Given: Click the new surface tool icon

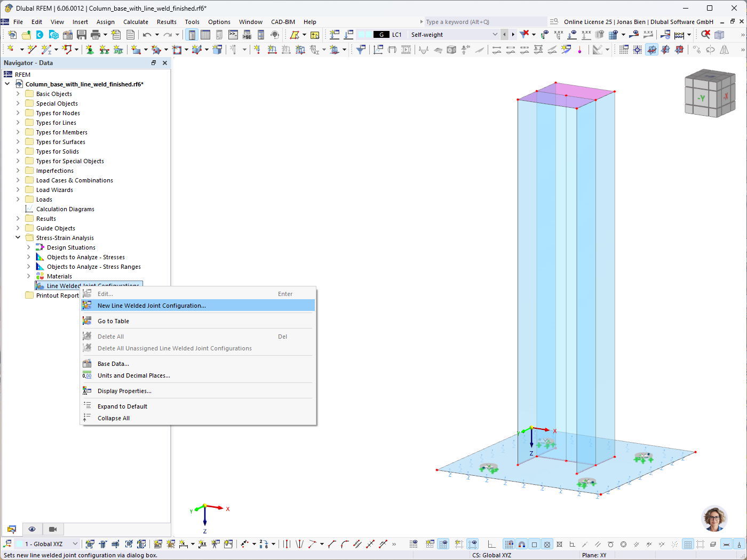Looking at the screenshot, I should pos(136,50).
